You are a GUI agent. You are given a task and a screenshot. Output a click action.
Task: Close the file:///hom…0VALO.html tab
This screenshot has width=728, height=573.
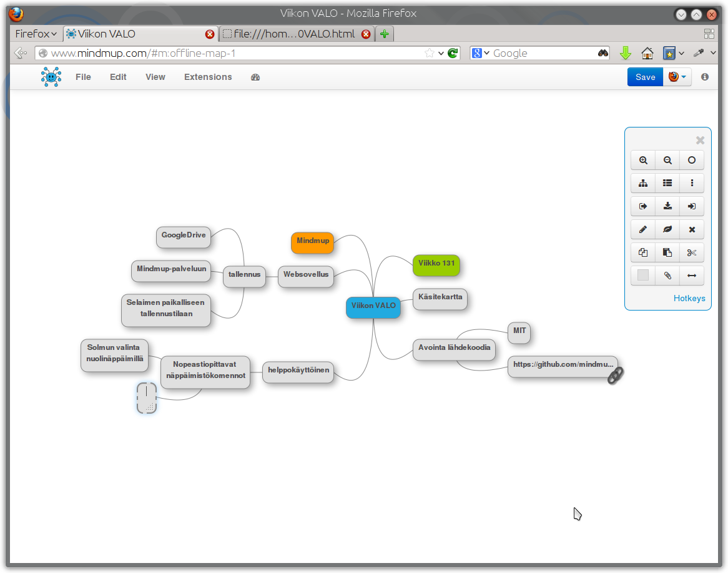coord(366,34)
